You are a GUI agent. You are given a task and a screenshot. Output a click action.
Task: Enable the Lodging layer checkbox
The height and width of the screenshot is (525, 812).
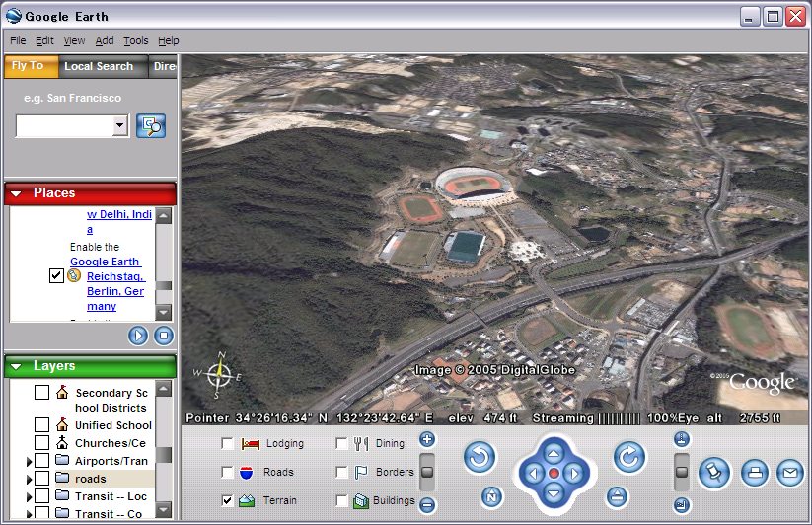[x=229, y=444]
